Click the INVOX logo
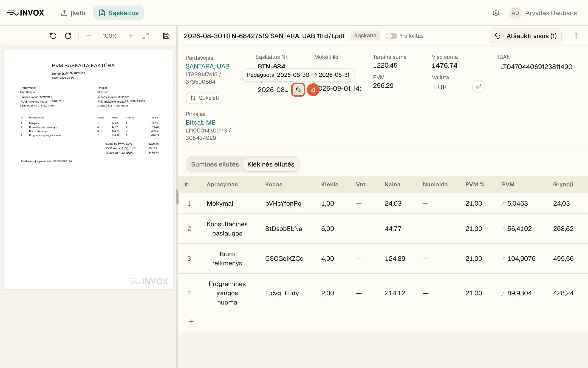This screenshot has height=368, width=588. (x=25, y=13)
